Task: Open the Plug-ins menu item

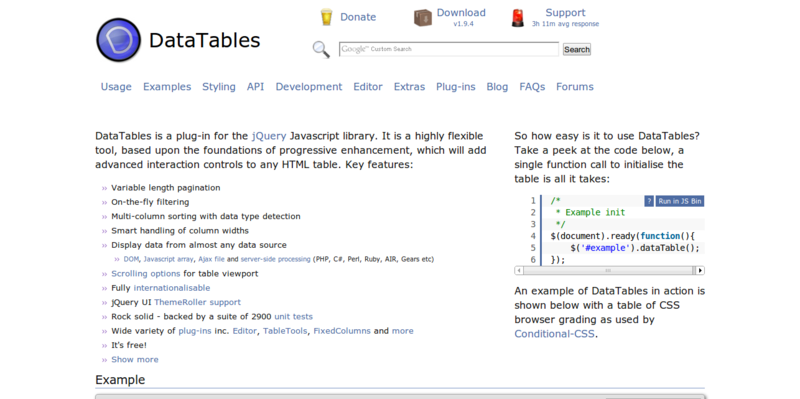Action: point(456,87)
